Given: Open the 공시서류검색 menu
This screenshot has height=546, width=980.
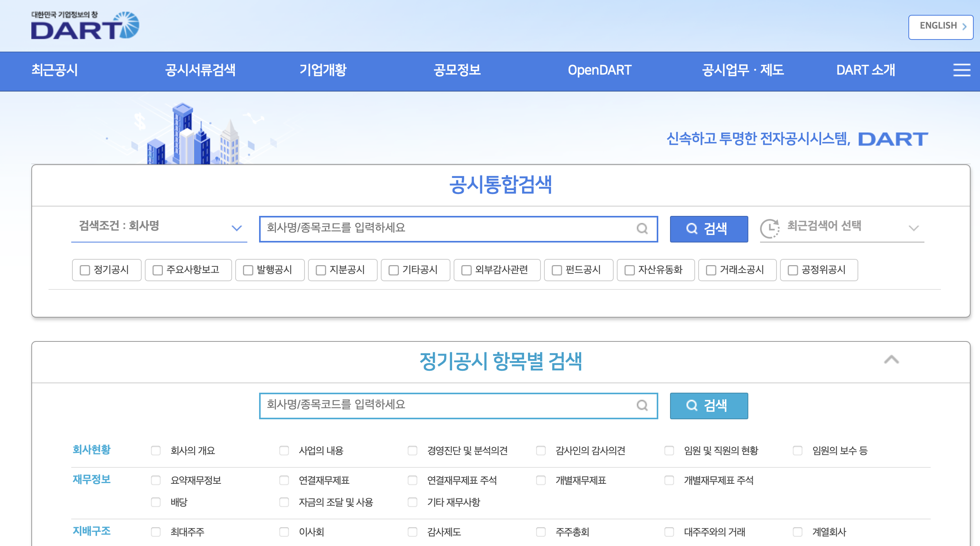Looking at the screenshot, I should (200, 70).
